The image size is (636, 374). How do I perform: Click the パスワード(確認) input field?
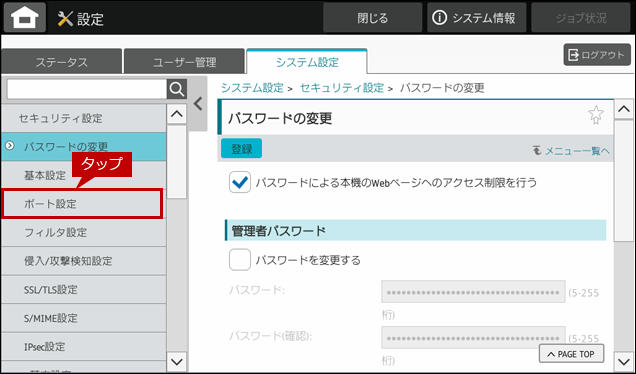point(473,337)
